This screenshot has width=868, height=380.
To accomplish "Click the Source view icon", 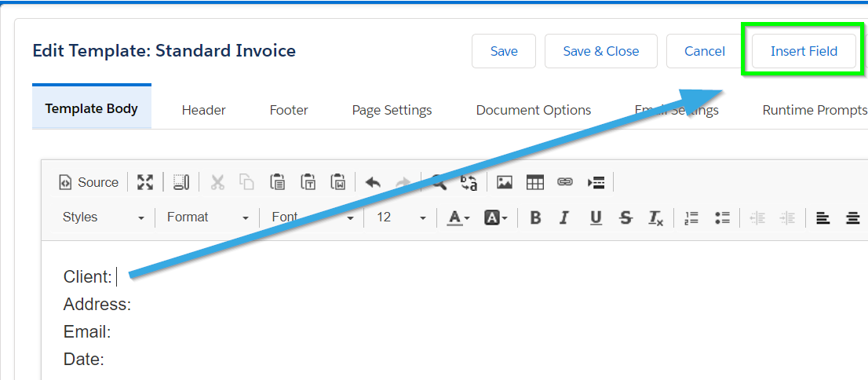I will pos(65,182).
